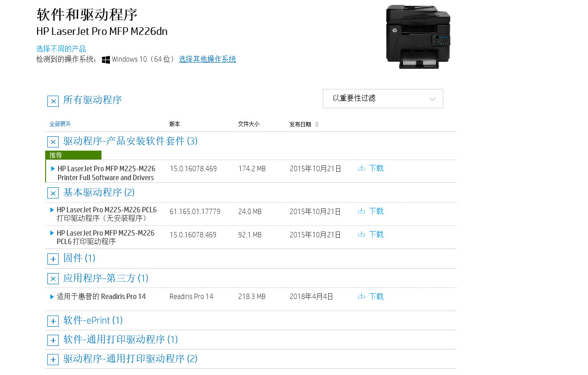Expand details of Readiris Pro 14 row triangle
The width and height of the screenshot is (588, 375).
(52, 297)
